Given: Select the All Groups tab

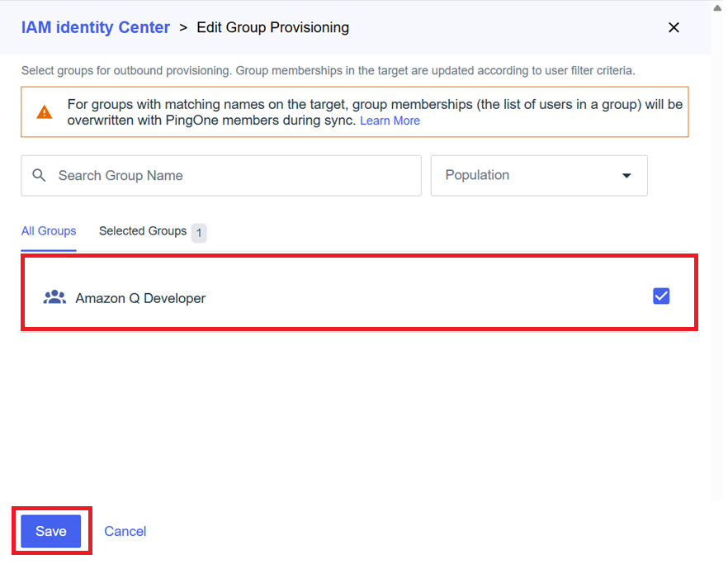Looking at the screenshot, I should coord(49,231).
